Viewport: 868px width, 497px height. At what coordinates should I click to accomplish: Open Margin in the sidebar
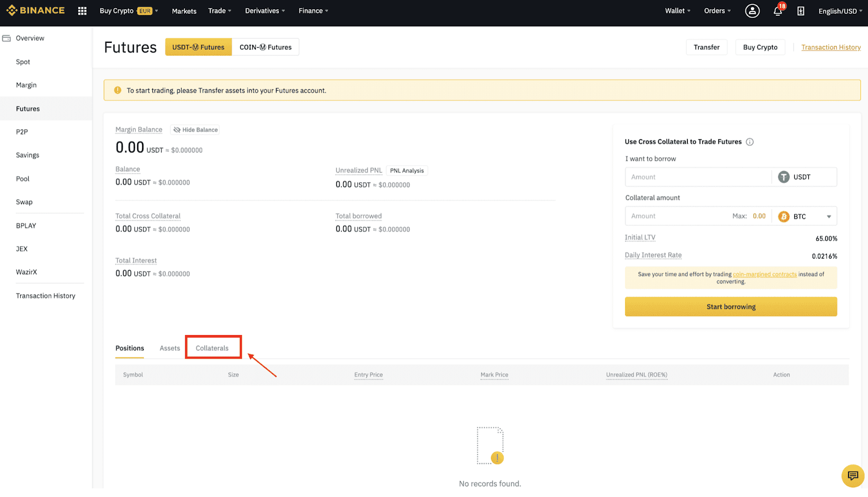coord(26,86)
